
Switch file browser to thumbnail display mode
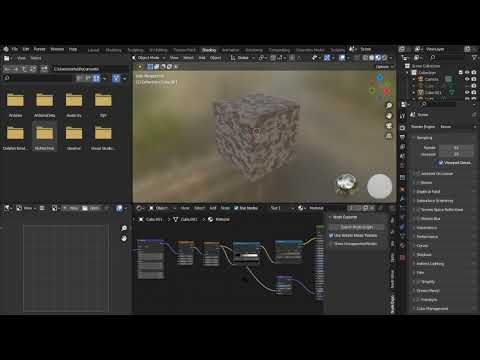(x=97, y=78)
